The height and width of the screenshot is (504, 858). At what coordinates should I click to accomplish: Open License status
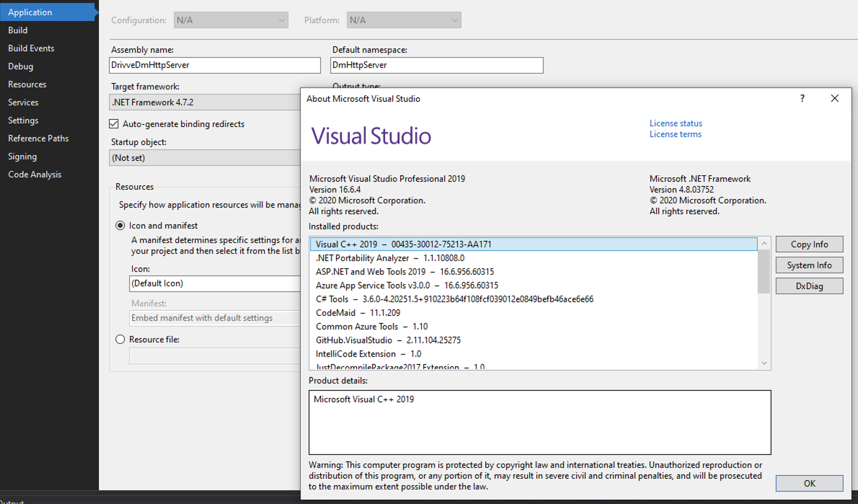[675, 123]
